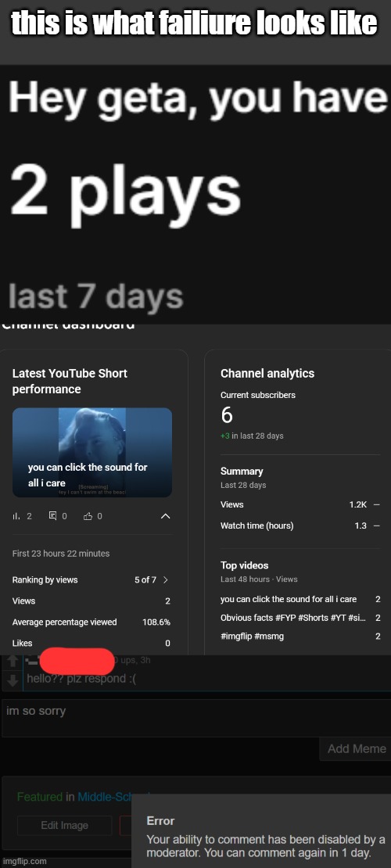This screenshot has height=868, width=391.
Task: Open 'you can click the sound for all i care' top video
Action: pyautogui.click(x=289, y=599)
